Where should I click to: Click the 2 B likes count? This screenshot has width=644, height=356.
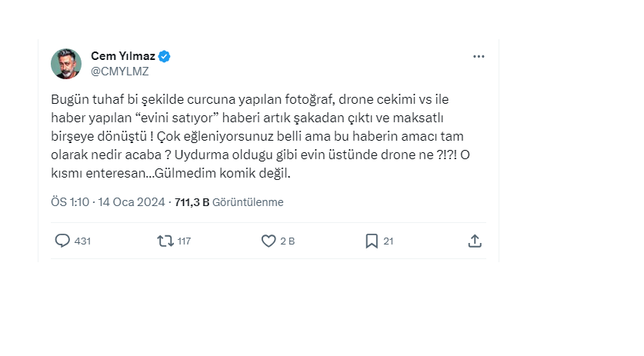coord(288,241)
